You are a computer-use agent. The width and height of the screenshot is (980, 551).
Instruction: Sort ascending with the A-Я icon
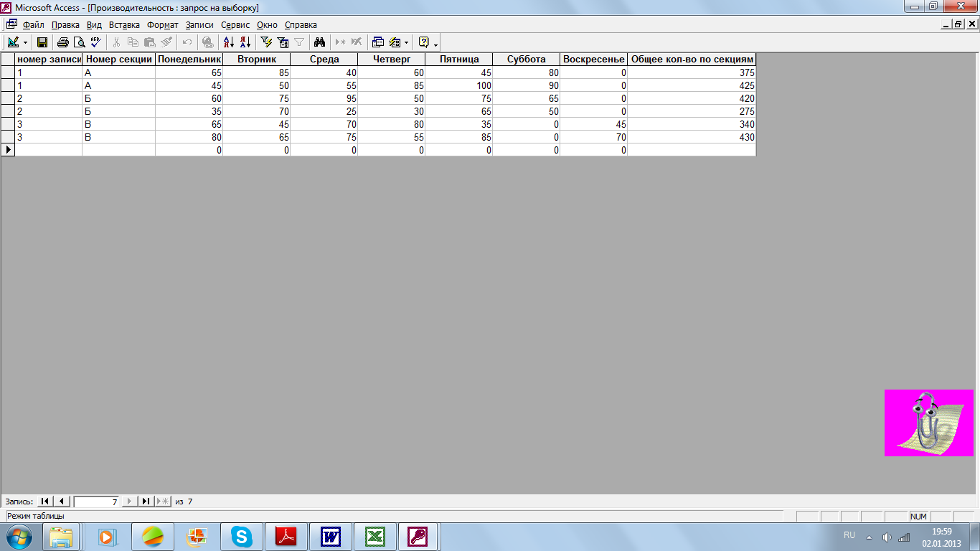tap(230, 42)
